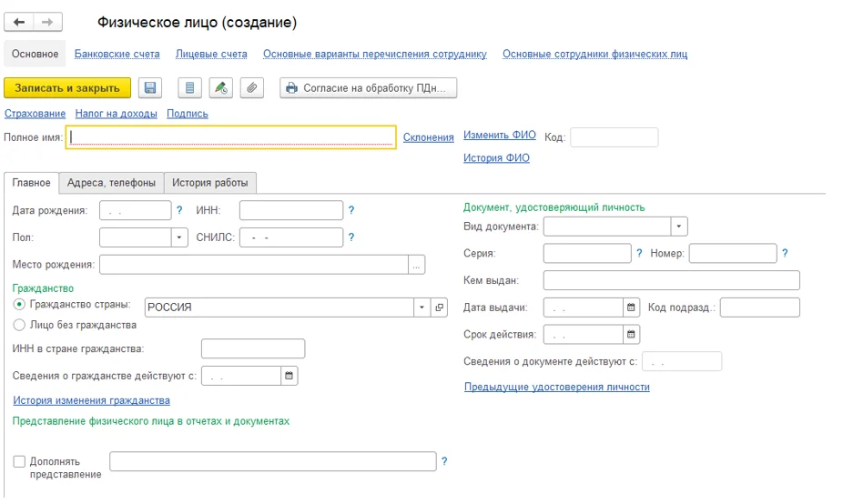Click the ИНН input field

coord(291,210)
